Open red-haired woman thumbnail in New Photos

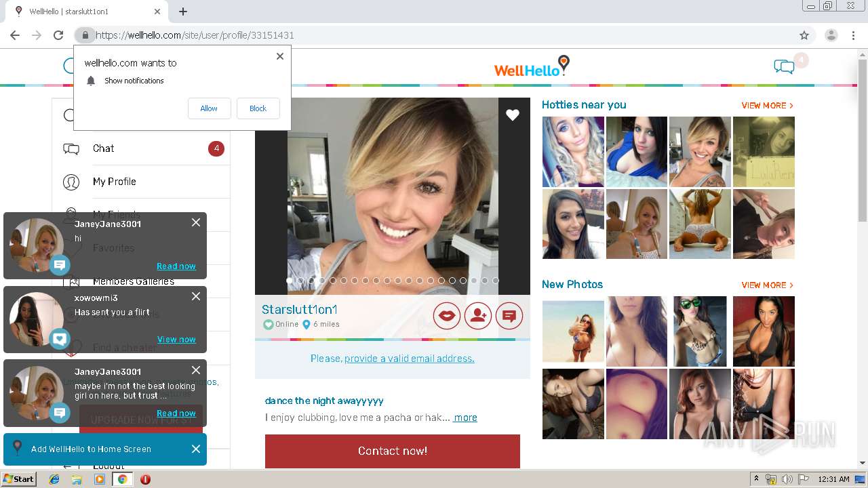pos(700,404)
